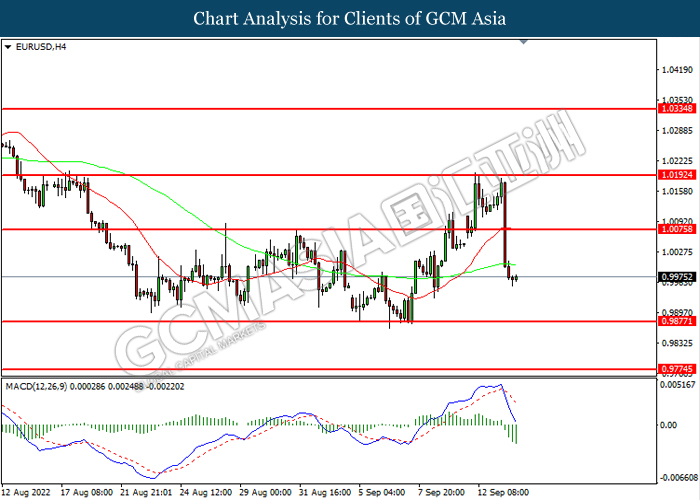This screenshot has height=500, width=700.
Task: Click the 0.98325 price scale value
Action: pos(678,343)
